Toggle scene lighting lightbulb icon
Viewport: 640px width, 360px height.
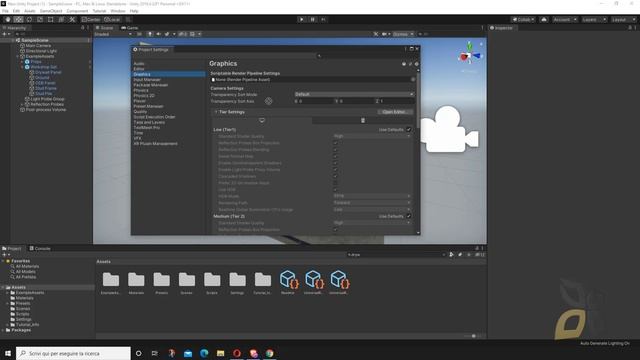pyautogui.click(x=150, y=34)
